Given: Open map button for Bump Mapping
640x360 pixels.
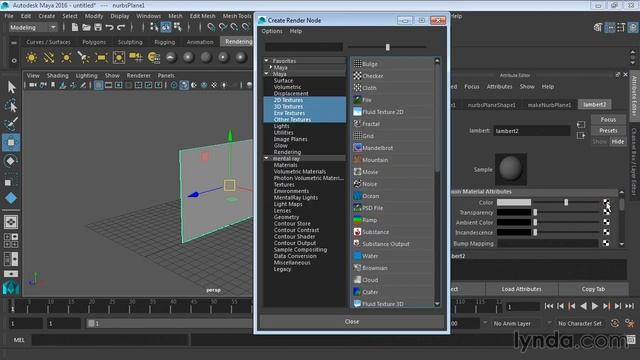Looking at the screenshot, I should point(606,243).
